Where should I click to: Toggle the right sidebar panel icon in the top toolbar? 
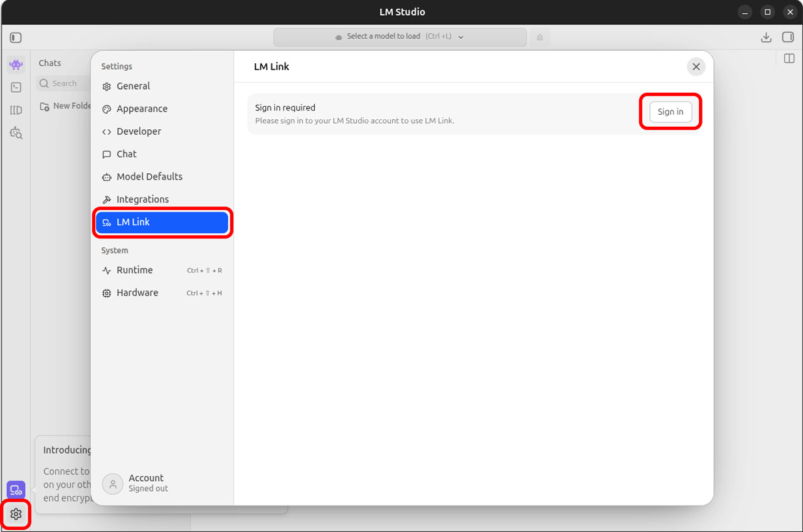[x=788, y=38]
